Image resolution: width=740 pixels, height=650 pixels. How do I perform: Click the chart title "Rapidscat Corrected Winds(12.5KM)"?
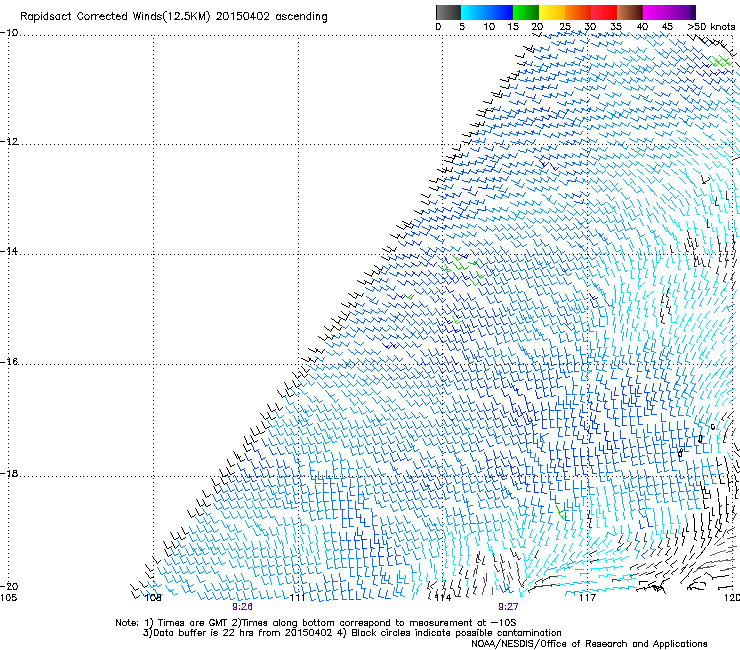point(115,17)
